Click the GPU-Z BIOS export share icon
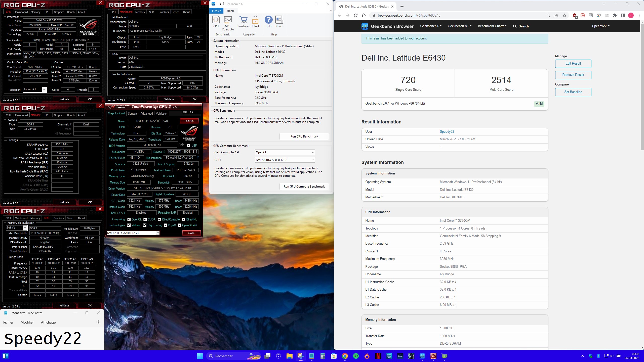This screenshot has height=362, width=644. coord(181,145)
